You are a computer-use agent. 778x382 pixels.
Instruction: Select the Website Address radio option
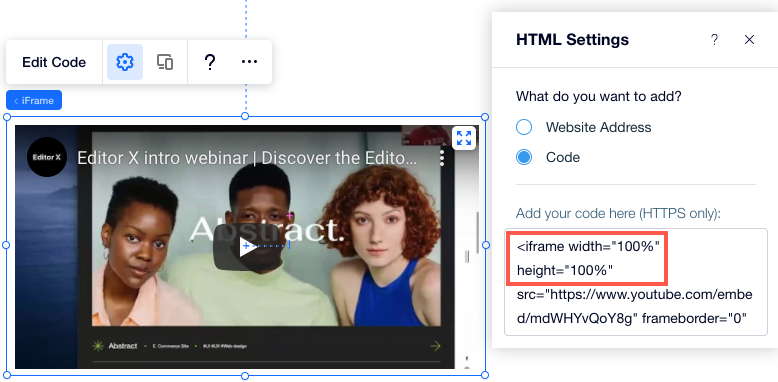click(x=524, y=127)
